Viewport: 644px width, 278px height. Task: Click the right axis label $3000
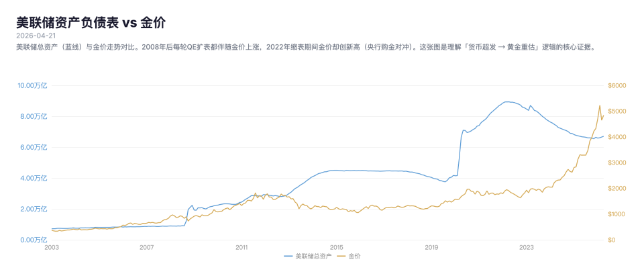click(616, 163)
